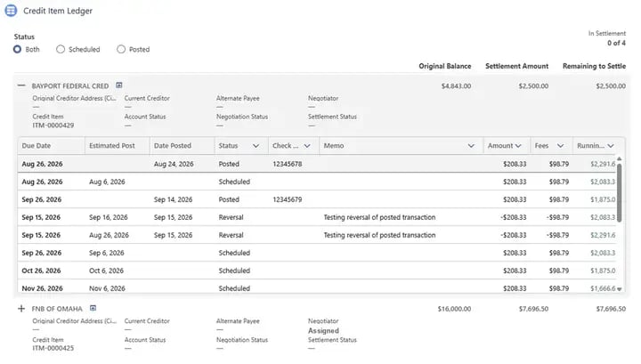641x364 pixels.
Task: Click the BAYPORT FEDERAL CRED creditor name
Action: (70, 86)
